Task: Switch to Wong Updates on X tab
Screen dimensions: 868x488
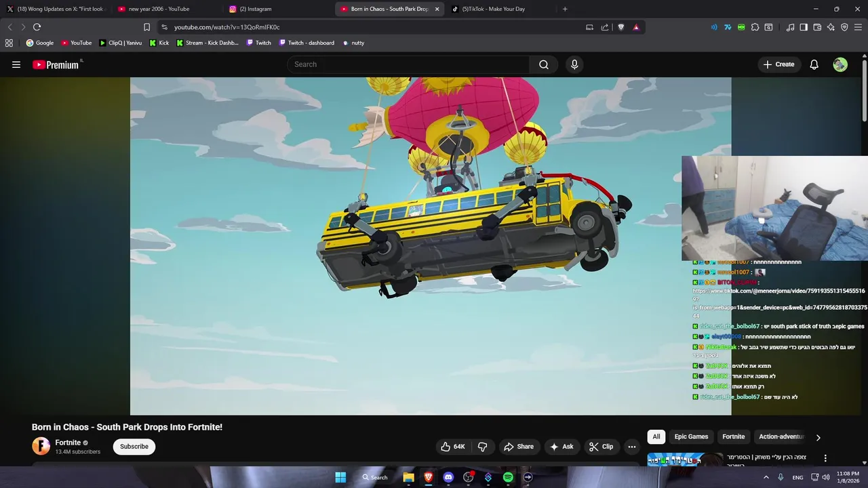Action: click(56, 9)
